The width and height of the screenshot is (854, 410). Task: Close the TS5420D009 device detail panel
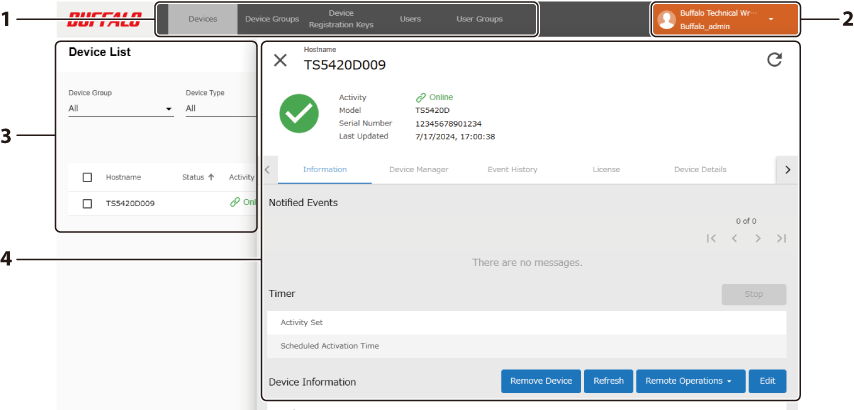pyautogui.click(x=280, y=60)
